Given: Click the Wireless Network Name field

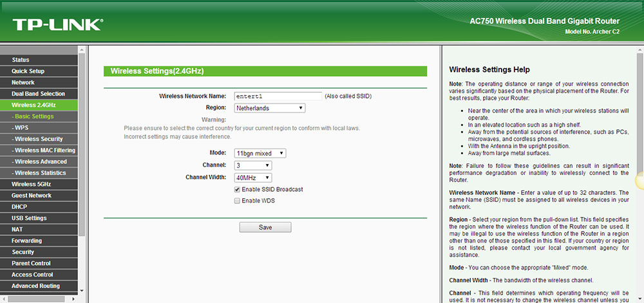Looking at the screenshot, I should (278, 96).
